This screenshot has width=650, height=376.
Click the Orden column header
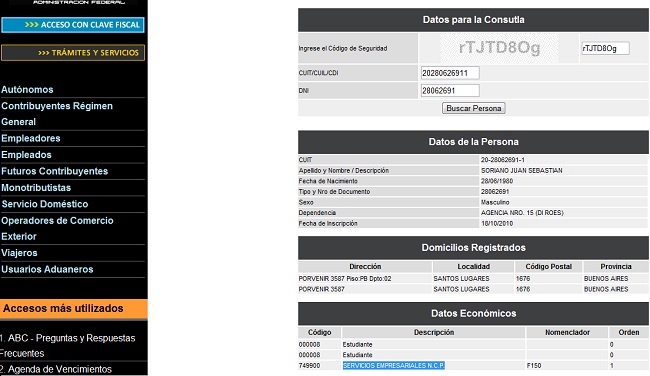[628, 332]
